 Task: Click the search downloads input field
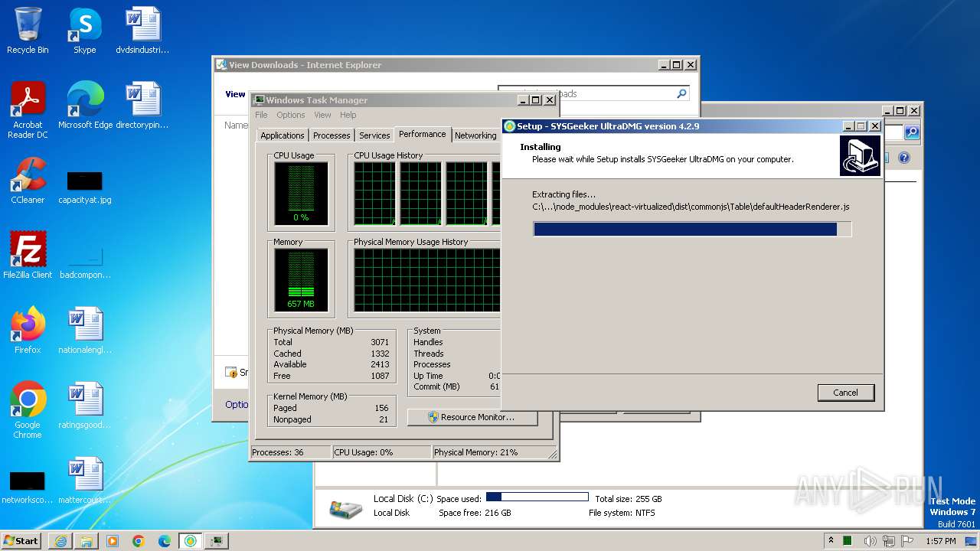point(586,93)
